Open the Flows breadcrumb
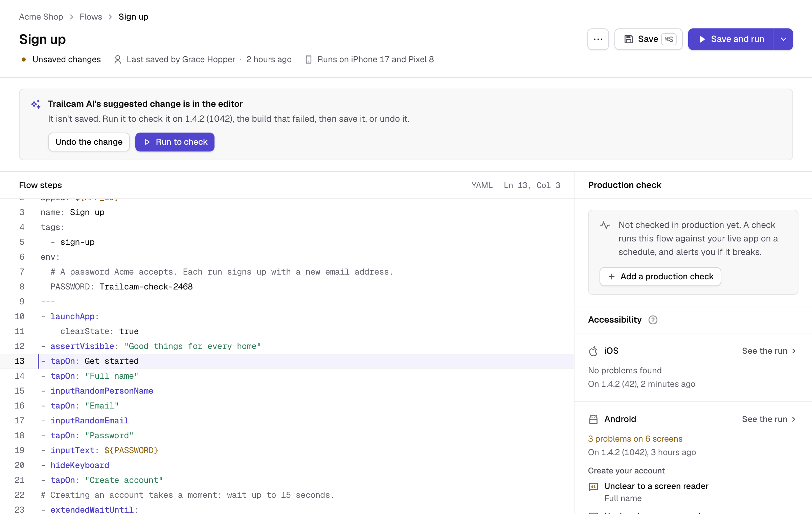 pos(91,17)
